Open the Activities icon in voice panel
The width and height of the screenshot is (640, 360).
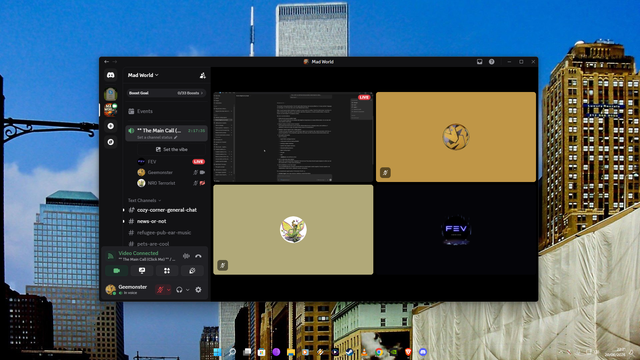point(167,271)
